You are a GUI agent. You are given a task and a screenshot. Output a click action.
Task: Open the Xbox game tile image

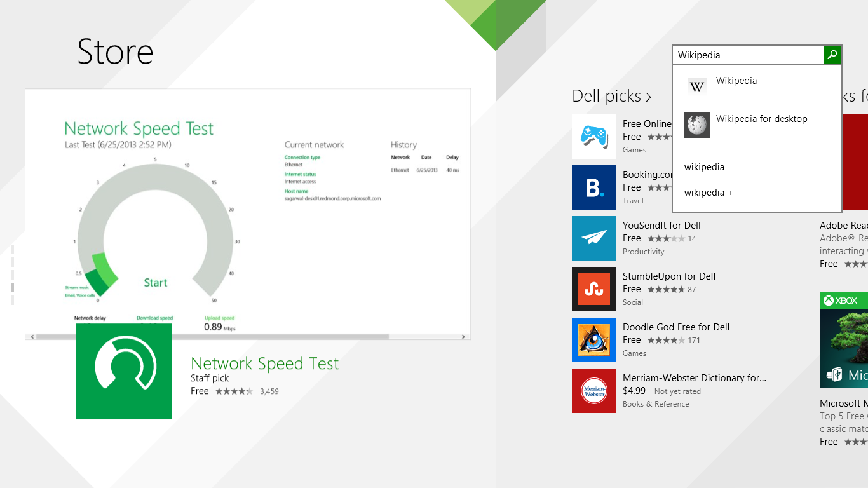(x=844, y=340)
